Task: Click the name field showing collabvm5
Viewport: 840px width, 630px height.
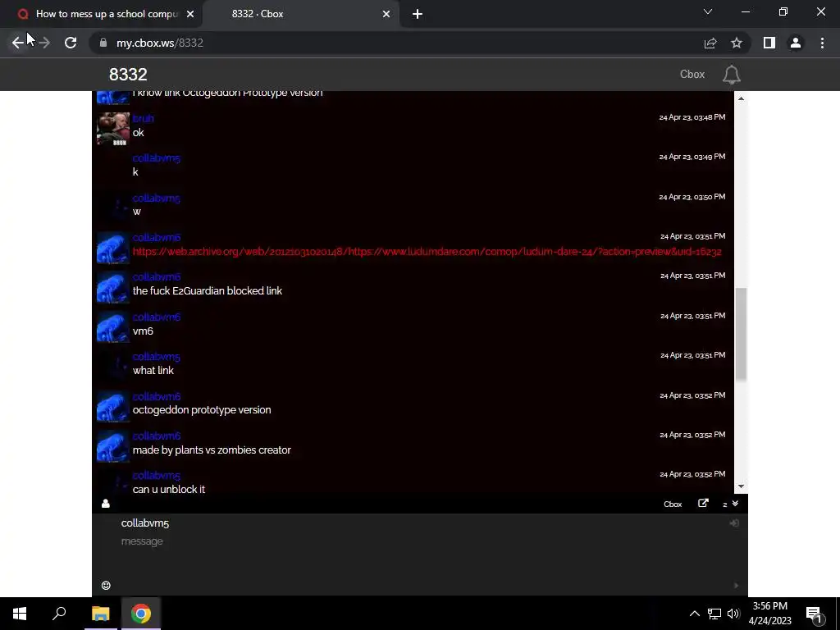Action: pyautogui.click(x=420, y=523)
